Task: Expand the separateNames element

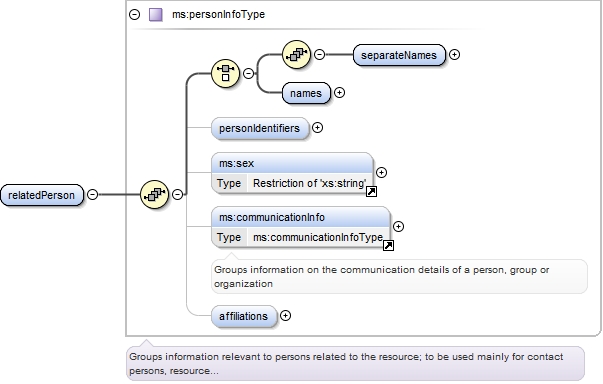Action: (x=455, y=55)
